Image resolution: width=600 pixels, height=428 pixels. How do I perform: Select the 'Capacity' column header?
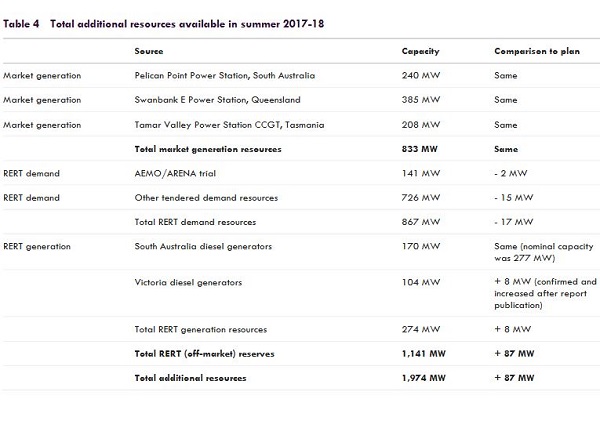[420, 51]
